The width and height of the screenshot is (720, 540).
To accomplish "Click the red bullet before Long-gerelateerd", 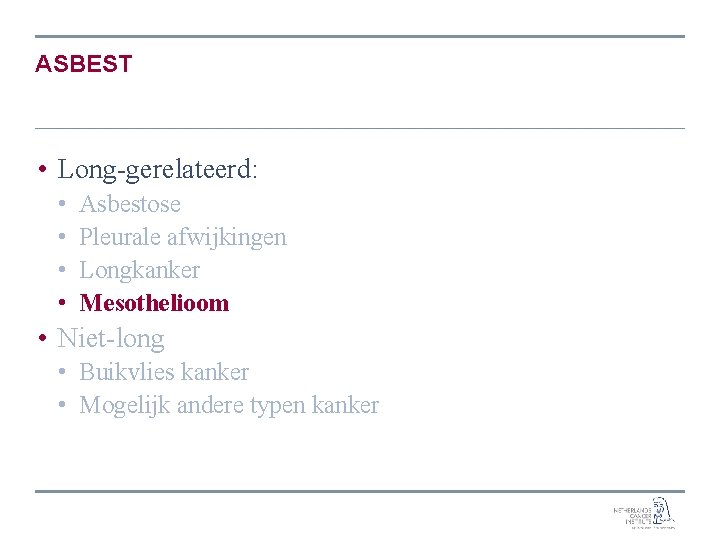I will click(x=42, y=169).
